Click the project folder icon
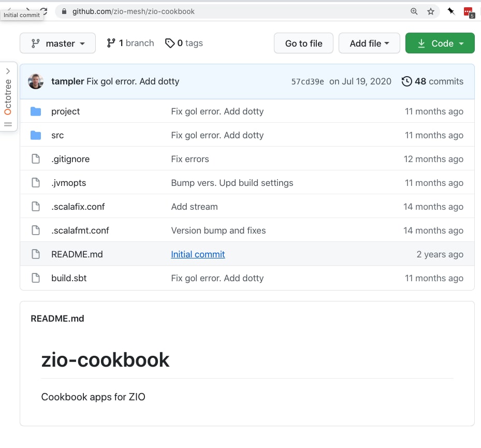481x448 pixels. (36, 111)
